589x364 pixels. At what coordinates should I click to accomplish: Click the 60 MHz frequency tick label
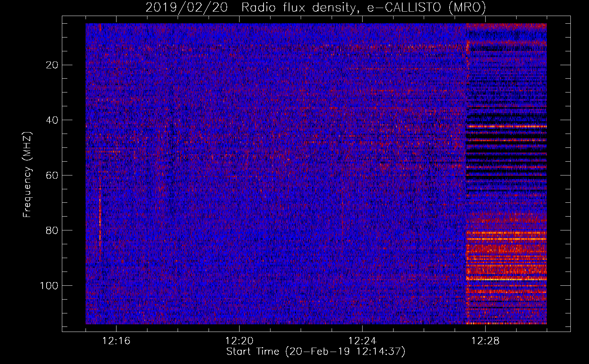(x=52, y=175)
